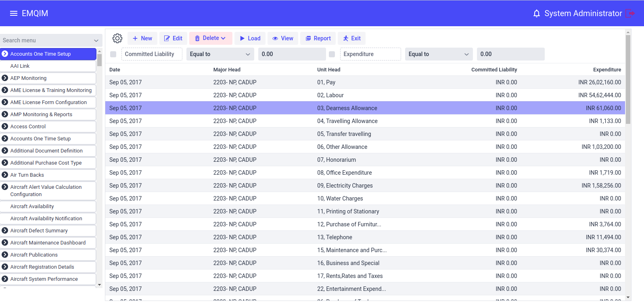Open Aircraft Defect Summary menu

(48, 230)
